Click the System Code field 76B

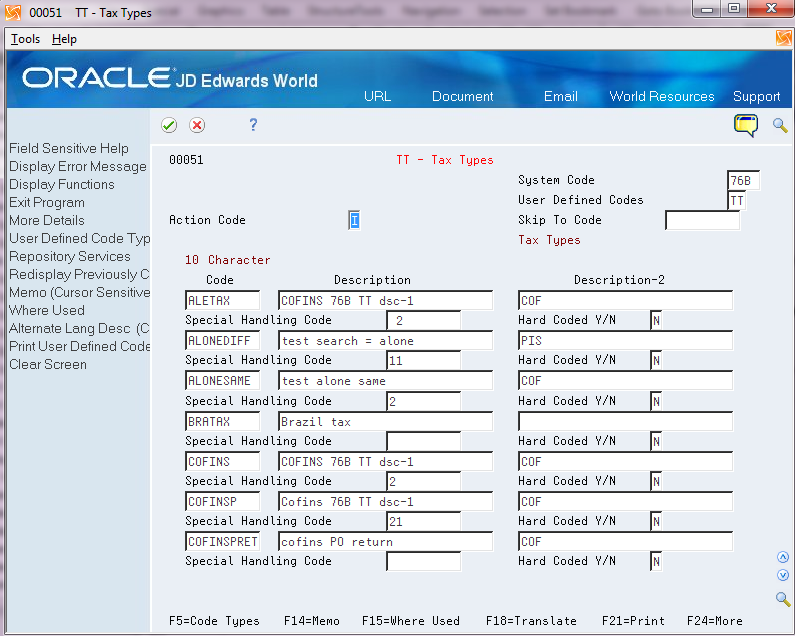click(743, 181)
